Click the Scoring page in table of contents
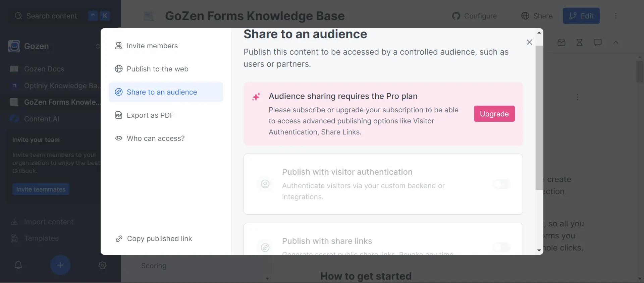This screenshot has height=283, width=644. [154, 266]
